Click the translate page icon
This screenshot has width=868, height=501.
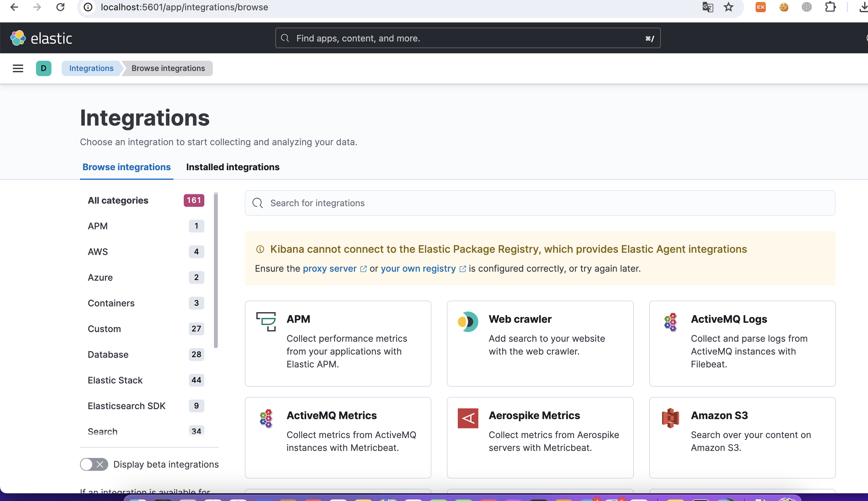(x=708, y=7)
